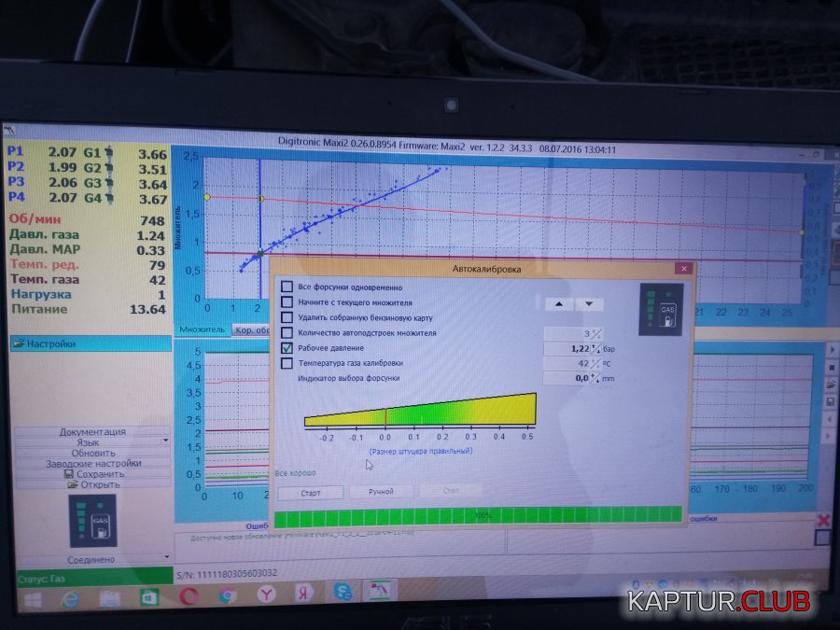The width and height of the screenshot is (840, 630).
Task: Click the рабочее давление value field 1,22
Action: (x=567, y=349)
